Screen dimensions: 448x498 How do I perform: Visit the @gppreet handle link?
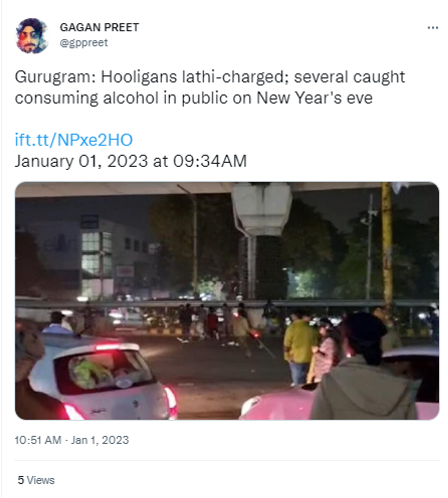[x=84, y=43]
